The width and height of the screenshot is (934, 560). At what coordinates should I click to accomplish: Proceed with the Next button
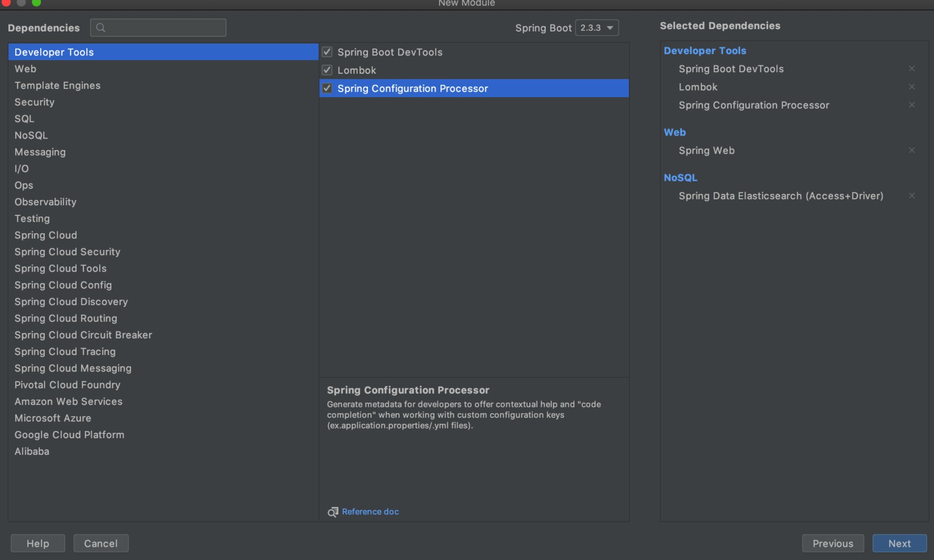[899, 543]
